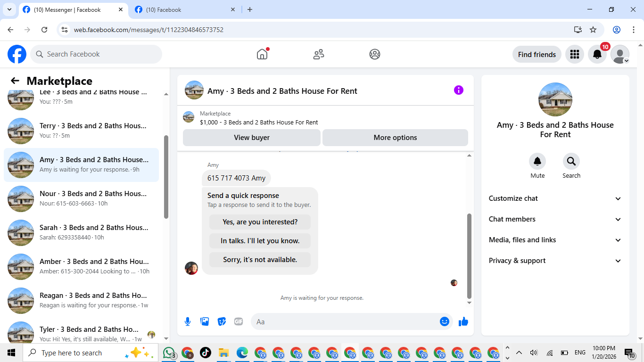Switch to the (10) Facebook browser tab
The height and width of the screenshot is (362, 644).
coord(184,9)
